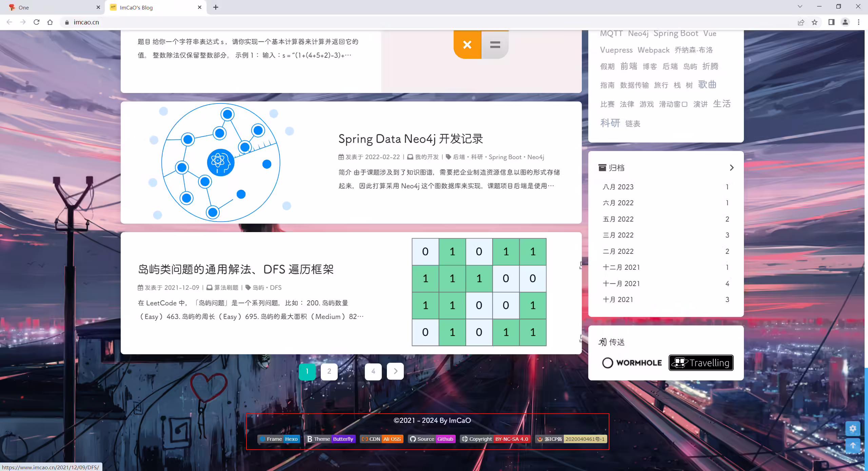This screenshot has width=868, height=471.
Task: Click the browser home icon
Action: coord(50,22)
